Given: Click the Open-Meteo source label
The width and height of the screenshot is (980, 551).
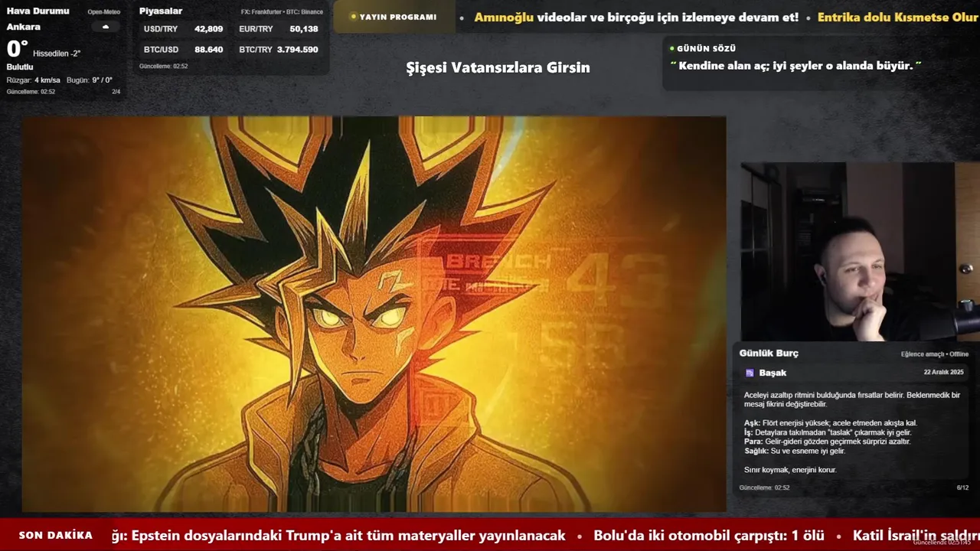Looking at the screenshot, I should [103, 11].
